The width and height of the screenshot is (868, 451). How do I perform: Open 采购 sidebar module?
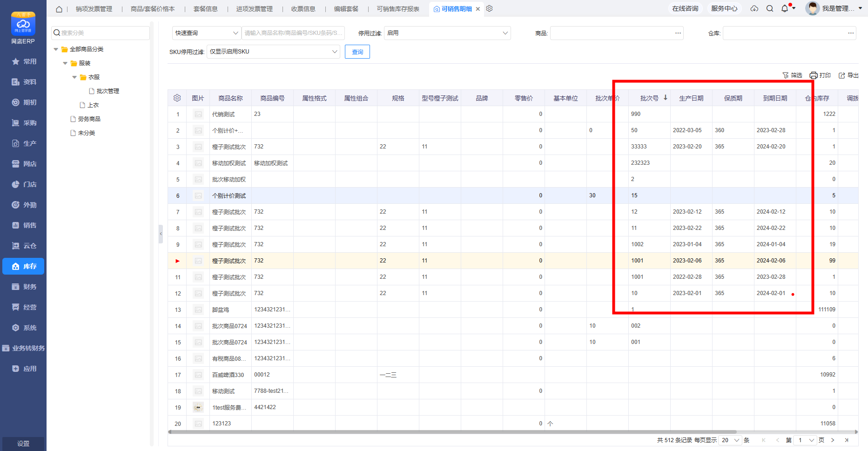pyautogui.click(x=23, y=123)
